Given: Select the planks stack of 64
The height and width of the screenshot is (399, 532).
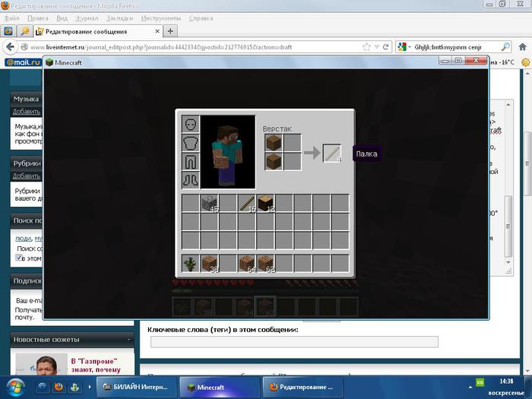Looking at the screenshot, I should [x=246, y=263].
